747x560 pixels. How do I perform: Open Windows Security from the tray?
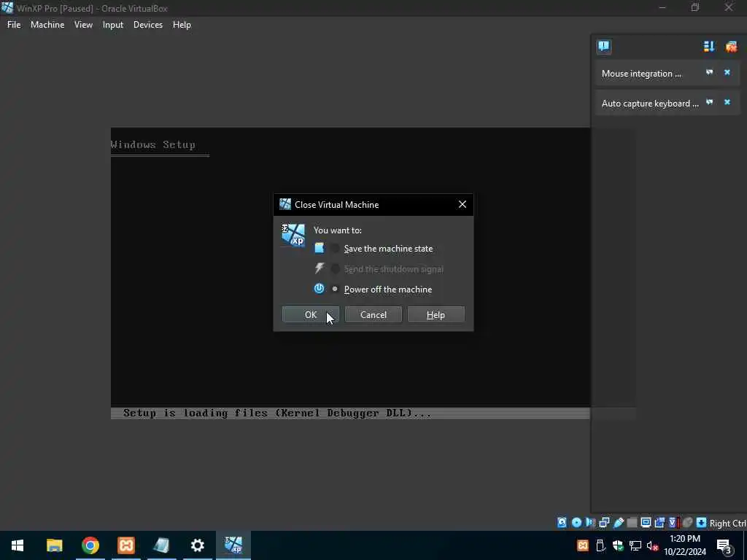(x=618, y=545)
